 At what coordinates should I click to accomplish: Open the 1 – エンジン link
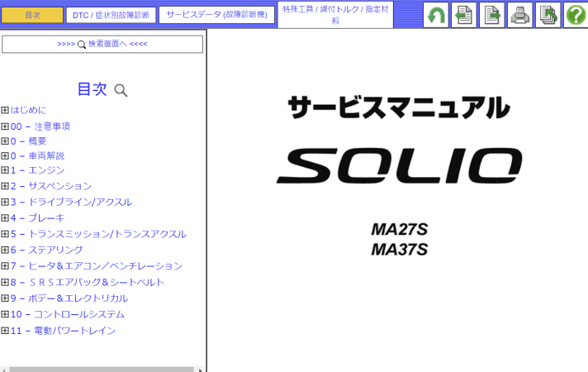pos(37,170)
